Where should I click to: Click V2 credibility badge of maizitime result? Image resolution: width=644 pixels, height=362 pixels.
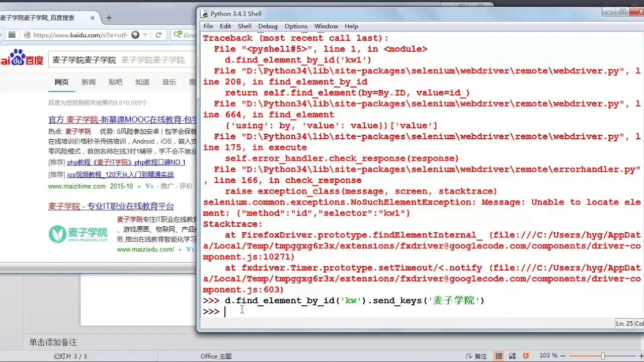click(x=149, y=186)
